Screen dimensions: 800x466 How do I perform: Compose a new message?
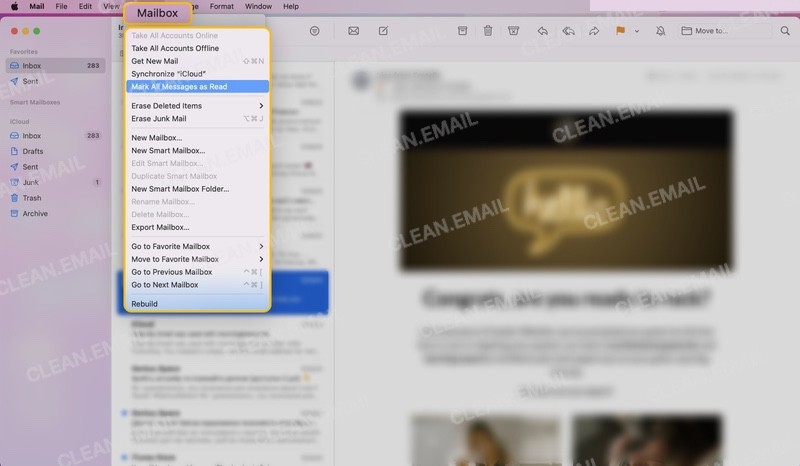click(383, 31)
